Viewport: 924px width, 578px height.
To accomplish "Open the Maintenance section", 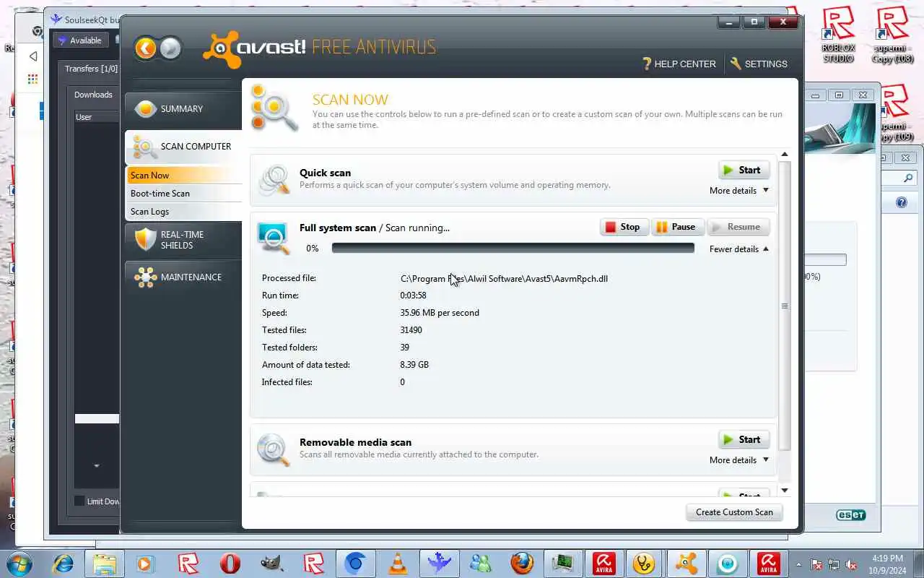I will tap(183, 277).
